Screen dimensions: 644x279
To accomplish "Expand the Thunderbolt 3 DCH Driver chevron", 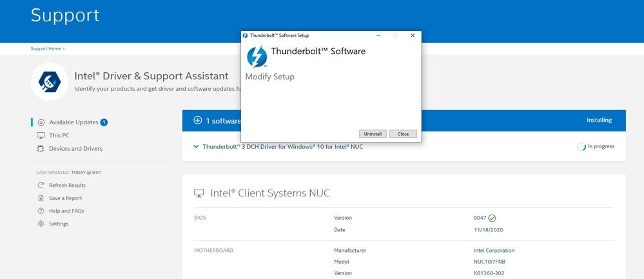I will point(196,146).
